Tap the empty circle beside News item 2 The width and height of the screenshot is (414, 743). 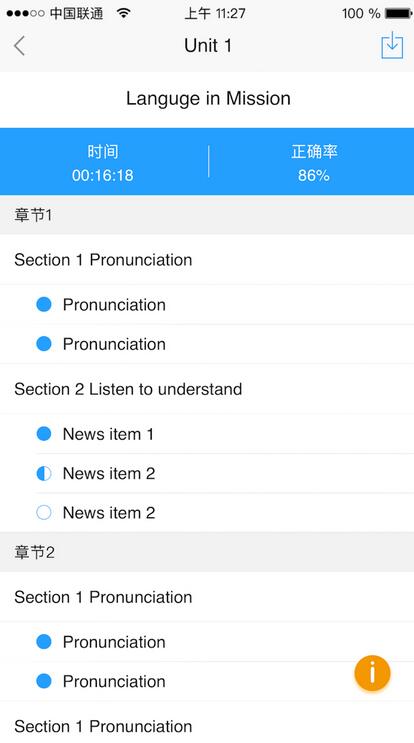coord(44,512)
